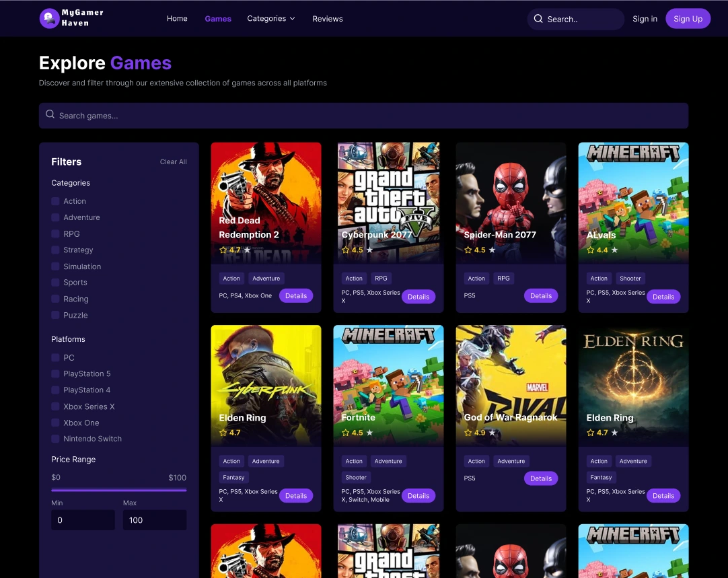Click the 4.4 star icon on ALvals card
The height and width of the screenshot is (578, 728).
(591, 250)
